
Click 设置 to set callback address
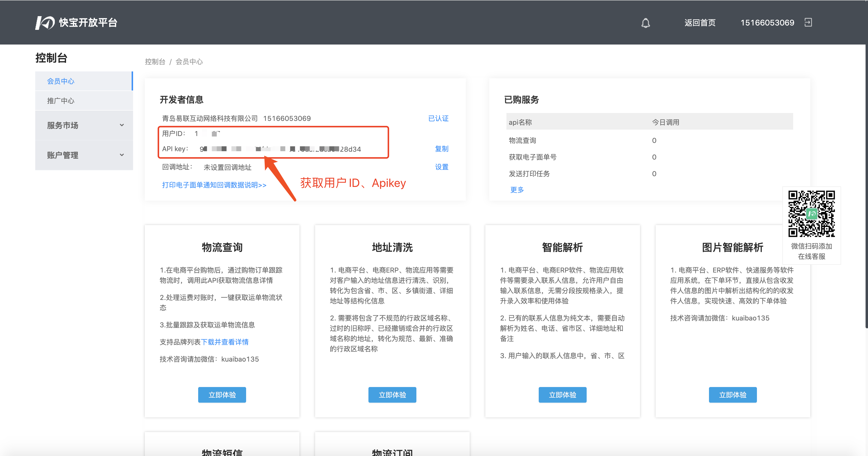(441, 167)
